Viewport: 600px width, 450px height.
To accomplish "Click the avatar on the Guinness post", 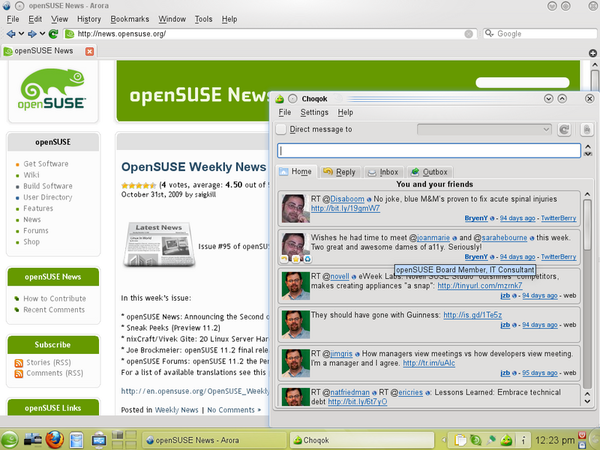I will pos(295,324).
